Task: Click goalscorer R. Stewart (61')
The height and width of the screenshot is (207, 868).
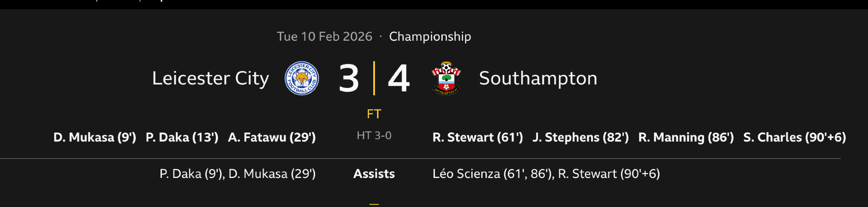Action: click(x=477, y=137)
